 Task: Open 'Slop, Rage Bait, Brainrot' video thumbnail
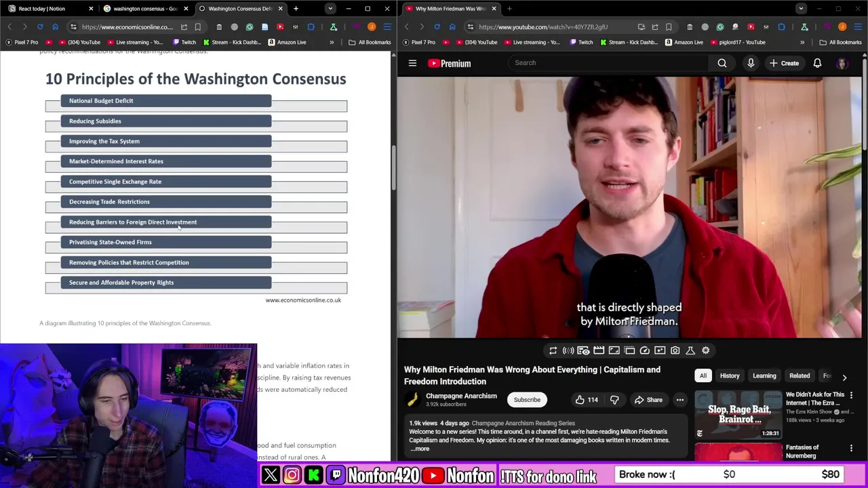[738, 413]
